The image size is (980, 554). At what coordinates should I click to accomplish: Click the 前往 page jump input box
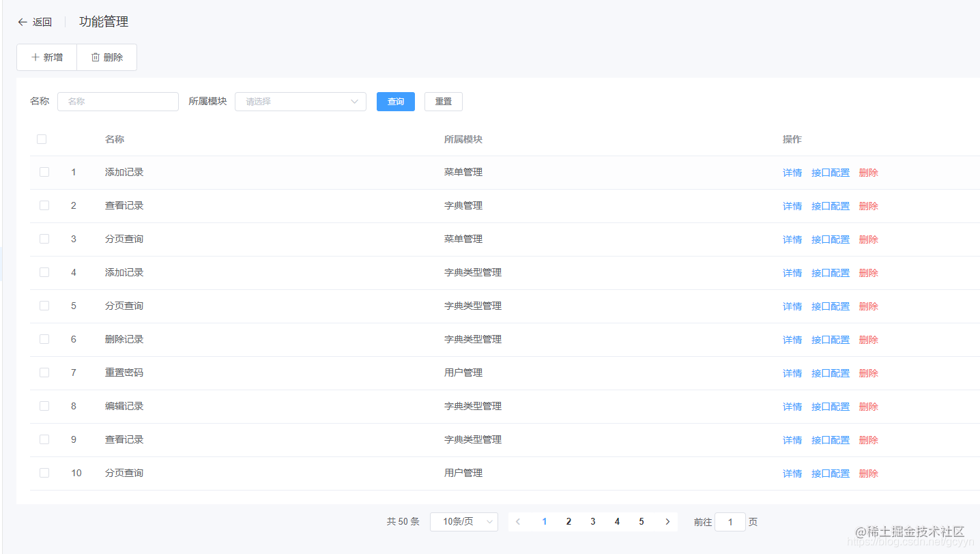pos(730,522)
